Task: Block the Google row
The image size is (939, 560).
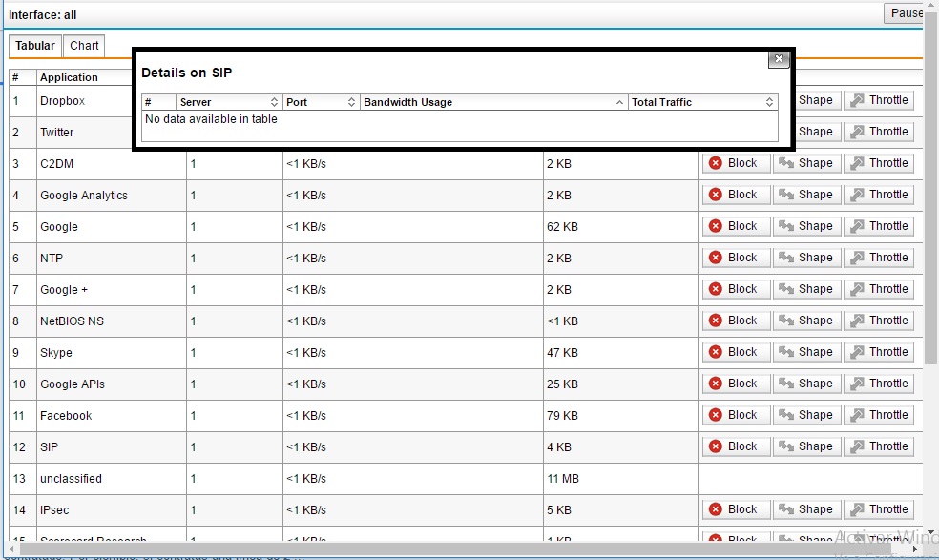Action: pyautogui.click(x=736, y=226)
